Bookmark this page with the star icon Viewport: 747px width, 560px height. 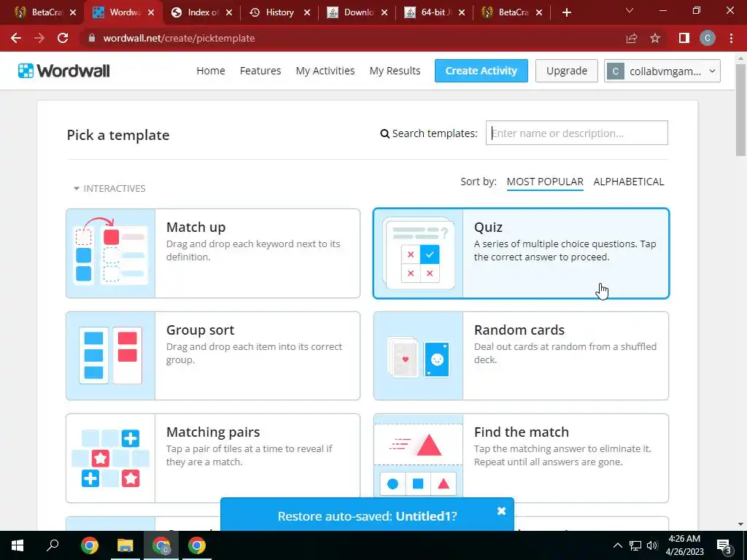click(655, 38)
